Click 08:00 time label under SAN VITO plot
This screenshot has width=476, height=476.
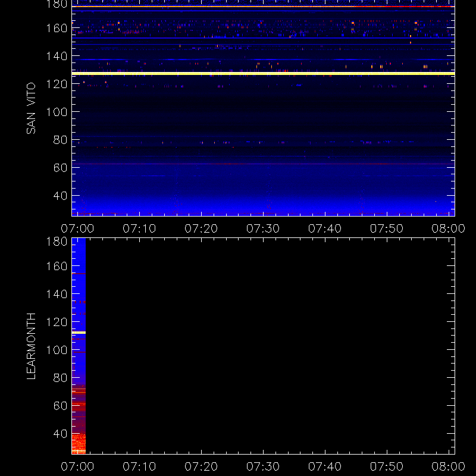449,228
